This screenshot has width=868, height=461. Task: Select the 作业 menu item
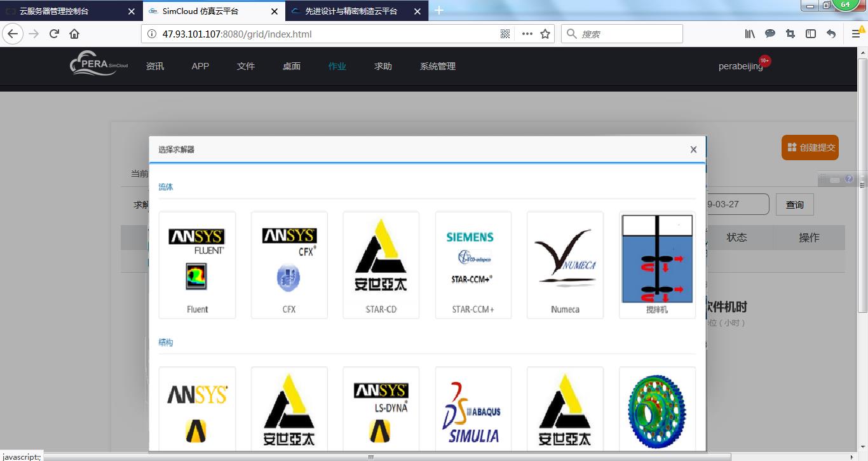click(337, 66)
